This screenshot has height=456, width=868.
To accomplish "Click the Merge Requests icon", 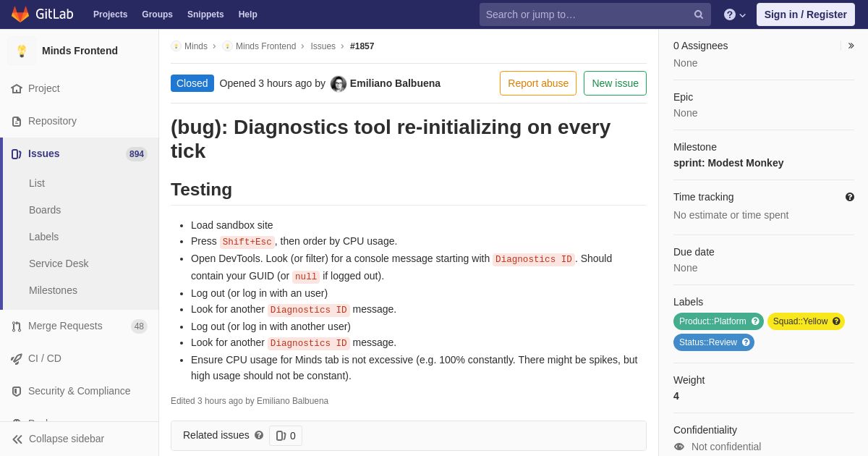I will (x=17, y=326).
